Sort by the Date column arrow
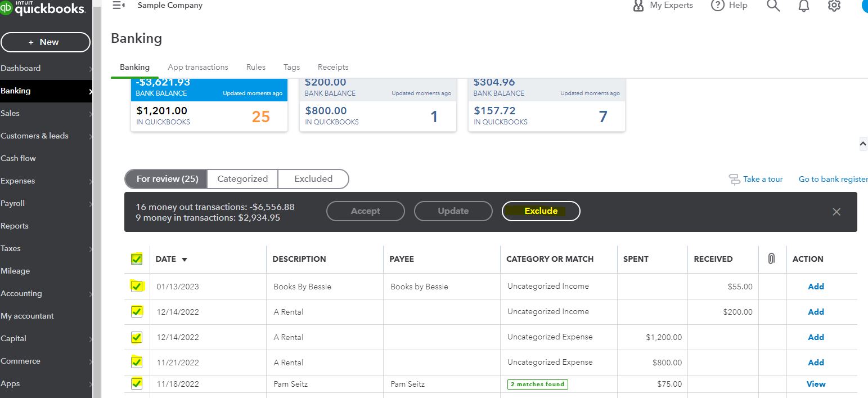868x398 pixels. click(185, 260)
